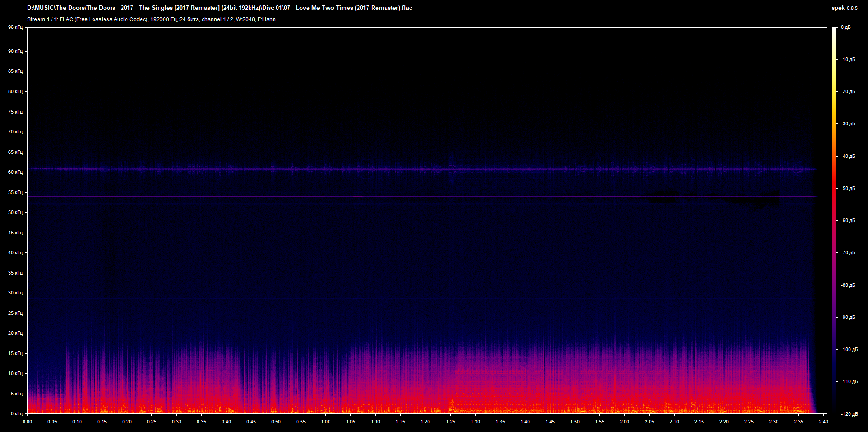Click the -90 дБ level label
Image resolution: width=868 pixels, height=432 pixels.
point(848,317)
